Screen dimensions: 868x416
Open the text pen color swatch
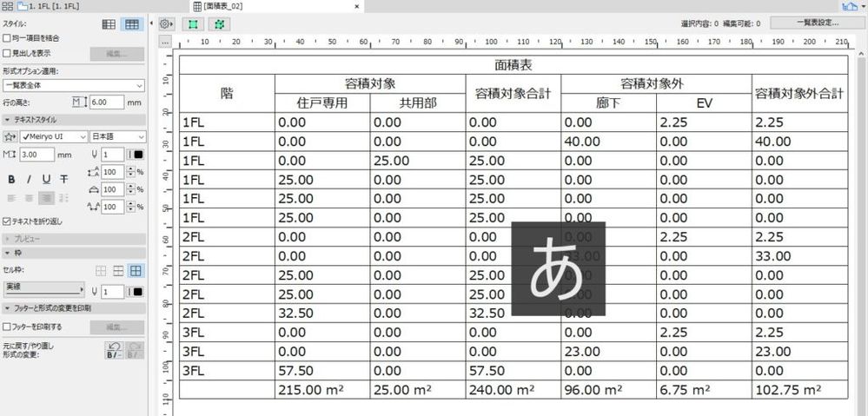136,155
